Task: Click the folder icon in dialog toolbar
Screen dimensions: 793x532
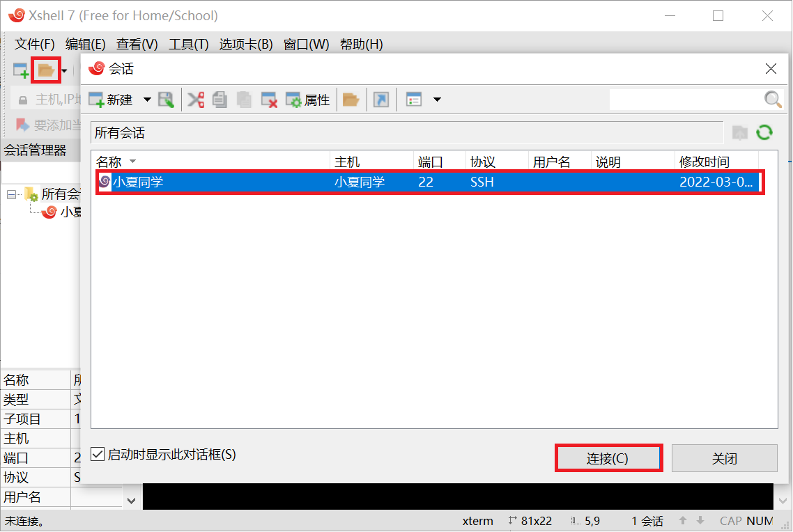Action: pos(351,100)
